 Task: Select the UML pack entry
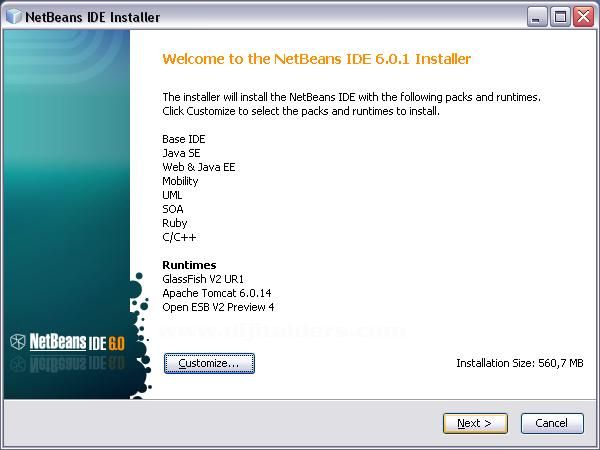point(172,195)
